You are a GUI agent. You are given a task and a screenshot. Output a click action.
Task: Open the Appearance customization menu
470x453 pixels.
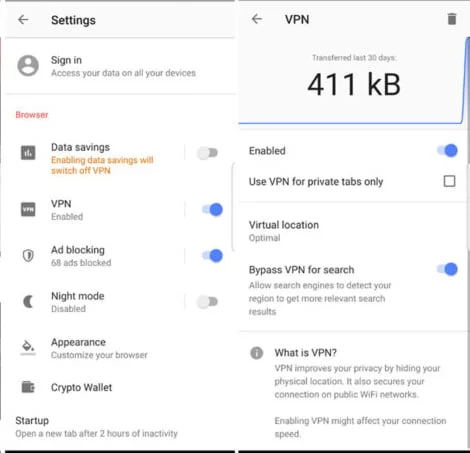click(118, 348)
